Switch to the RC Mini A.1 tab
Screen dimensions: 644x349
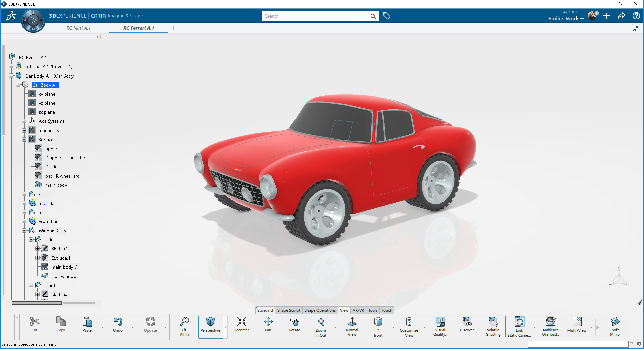78,28
